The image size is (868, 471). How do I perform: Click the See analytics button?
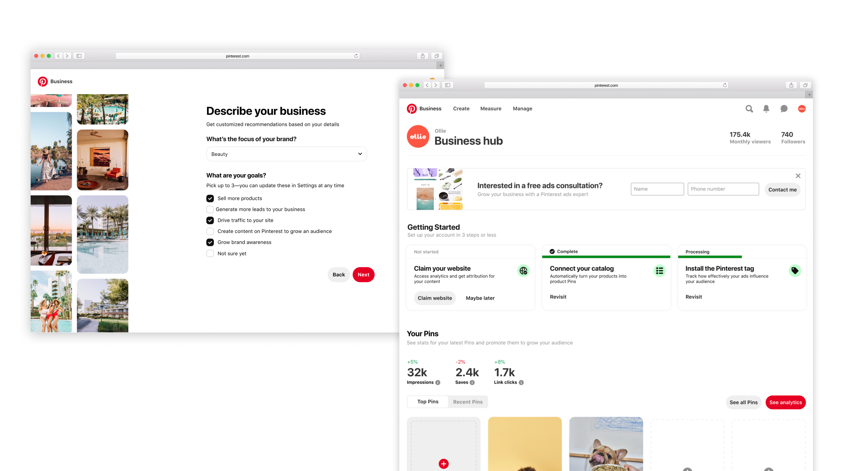[785, 402]
